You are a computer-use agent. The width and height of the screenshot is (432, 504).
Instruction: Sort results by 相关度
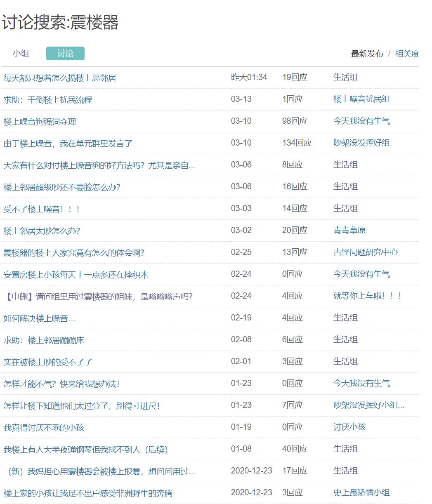(x=407, y=54)
